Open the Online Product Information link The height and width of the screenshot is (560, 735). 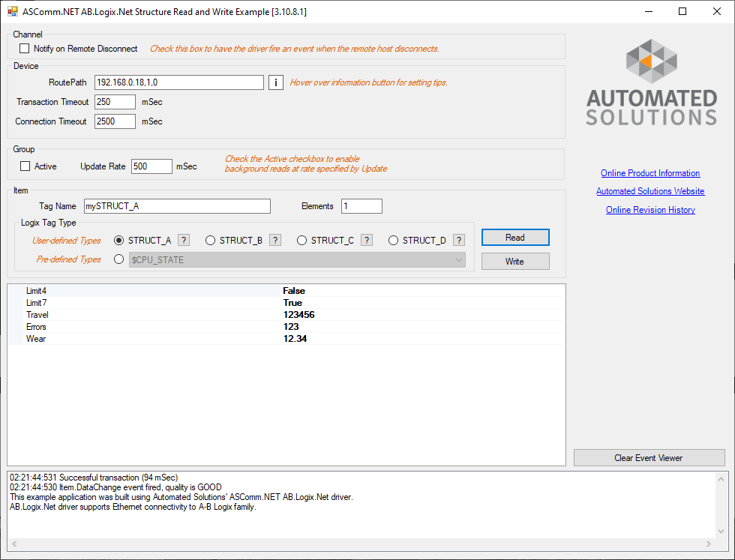(x=649, y=173)
